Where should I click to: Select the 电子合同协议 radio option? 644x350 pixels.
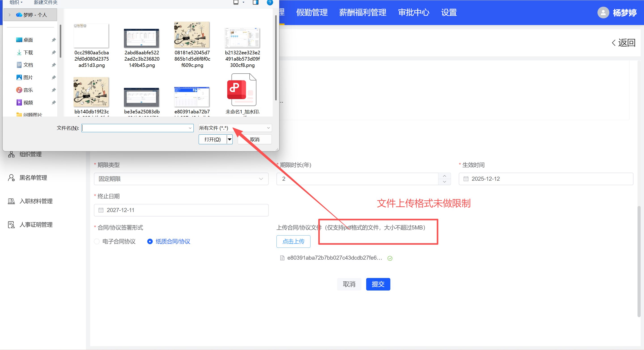pos(97,242)
